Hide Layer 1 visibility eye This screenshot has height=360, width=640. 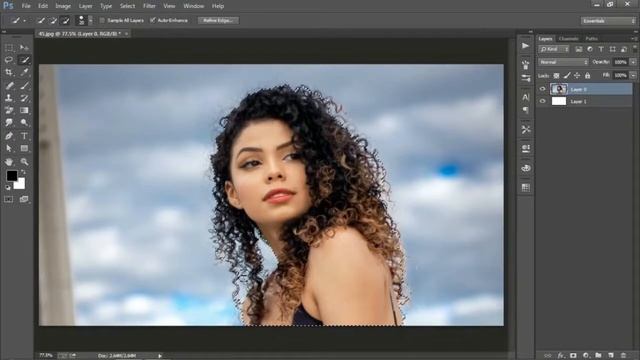pos(542,101)
